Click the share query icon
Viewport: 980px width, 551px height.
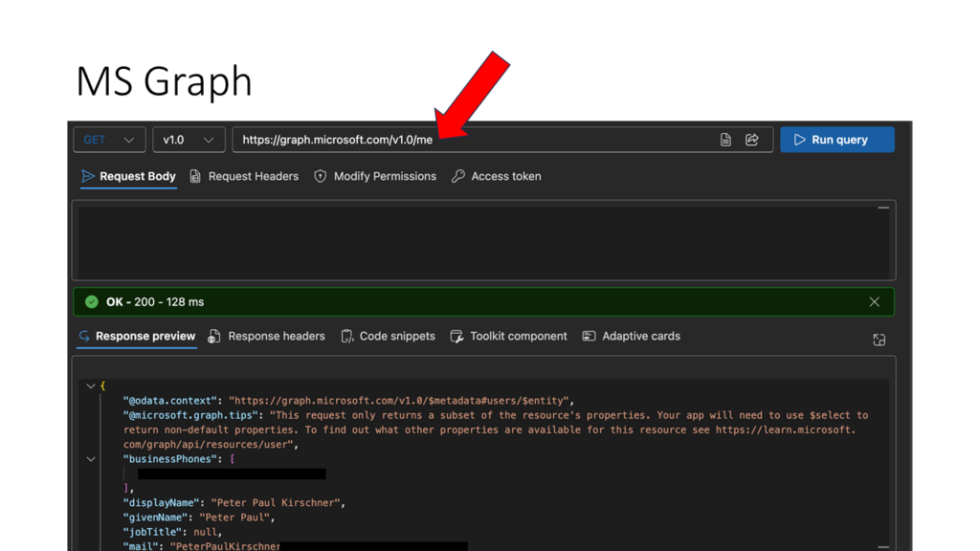click(x=752, y=140)
